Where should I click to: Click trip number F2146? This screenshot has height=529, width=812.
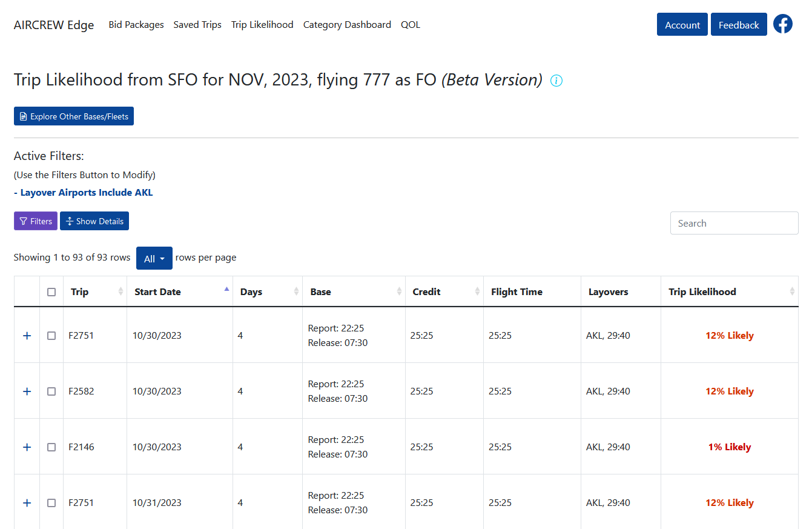81,447
